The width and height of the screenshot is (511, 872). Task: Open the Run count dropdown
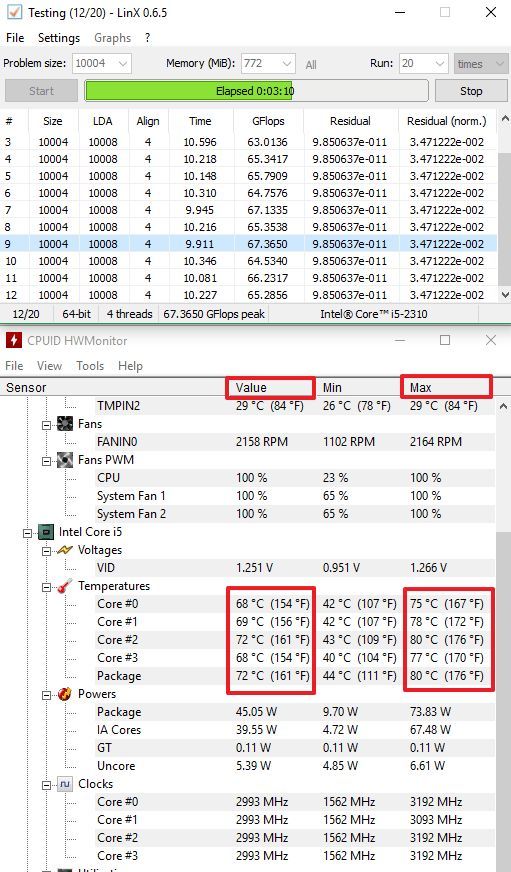(x=424, y=63)
